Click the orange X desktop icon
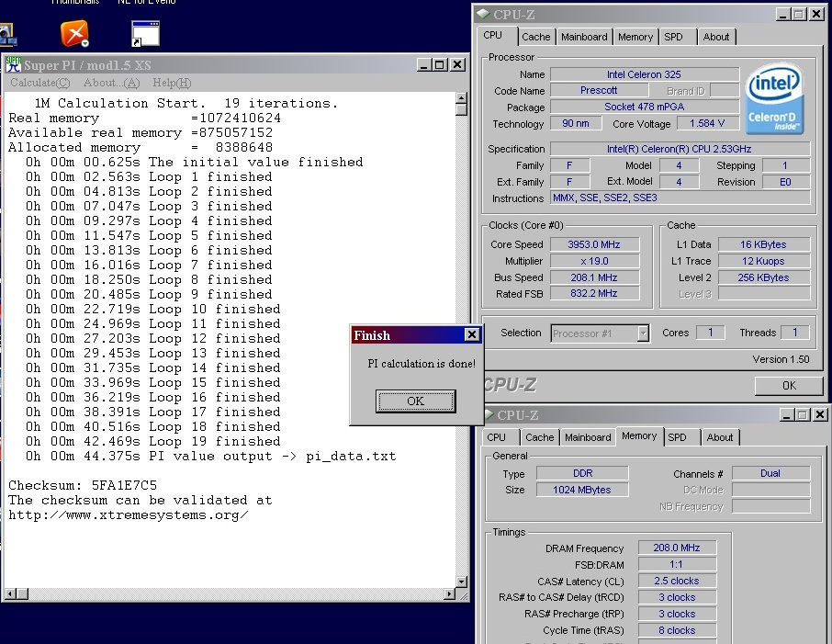The width and height of the screenshot is (832, 644). [x=74, y=33]
